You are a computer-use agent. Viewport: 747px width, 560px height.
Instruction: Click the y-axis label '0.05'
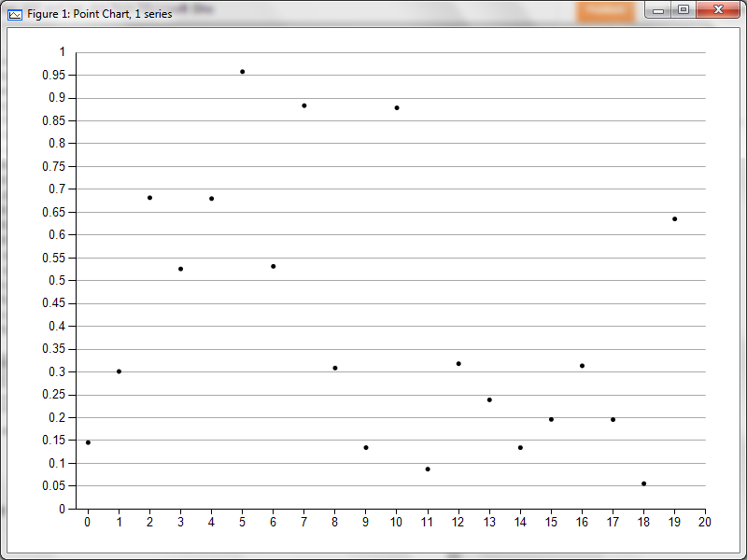(x=53, y=485)
